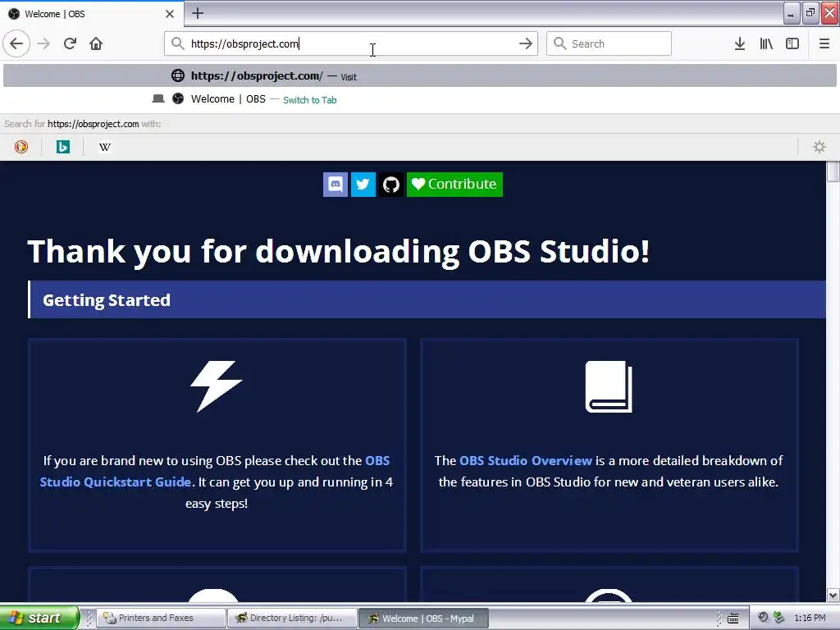
Task: Switch to Directory Listing taskbar window
Action: click(x=292, y=618)
